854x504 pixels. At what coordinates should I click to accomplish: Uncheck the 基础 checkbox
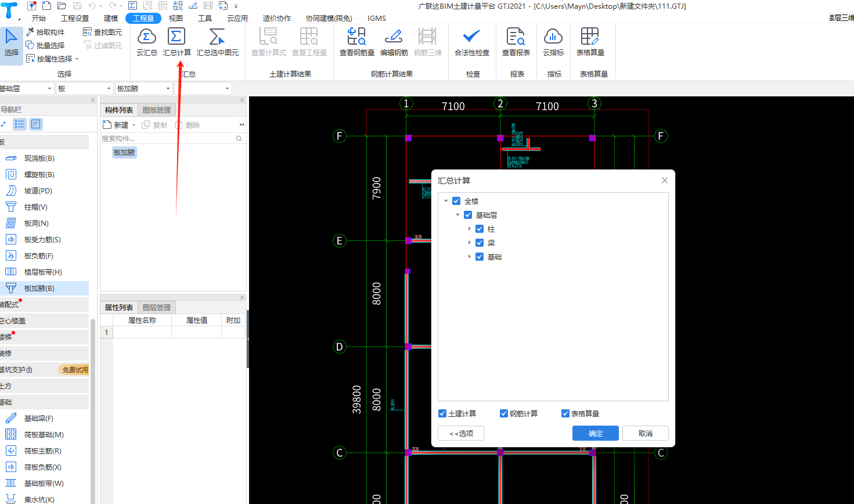(x=480, y=257)
